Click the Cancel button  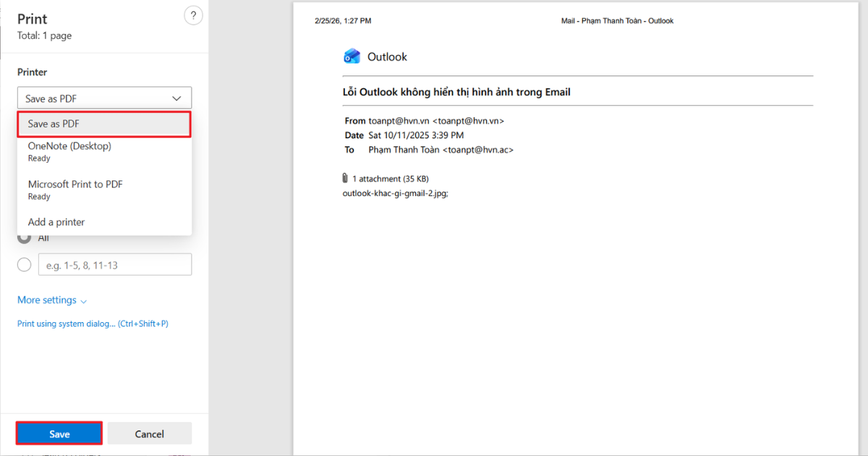click(x=150, y=433)
